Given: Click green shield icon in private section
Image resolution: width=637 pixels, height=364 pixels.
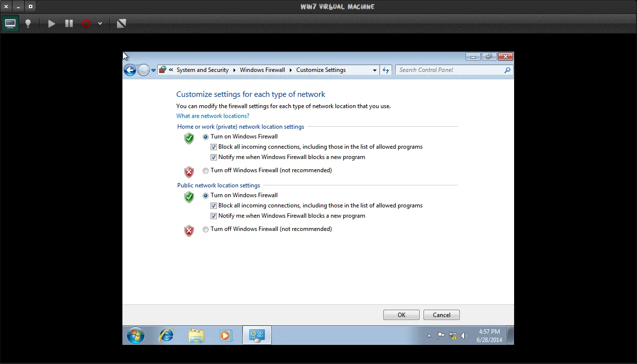Looking at the screenshot, I should pyautogui.click(x=189, y=138).
